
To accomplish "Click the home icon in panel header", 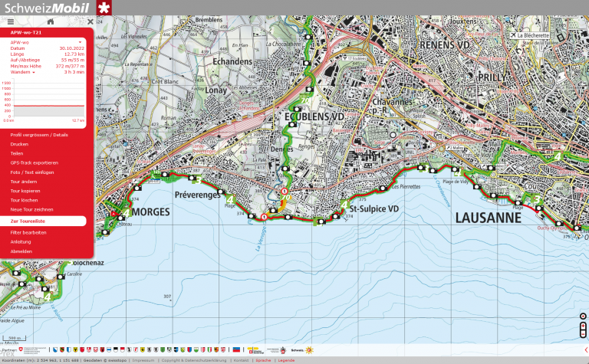I will 51,22.
